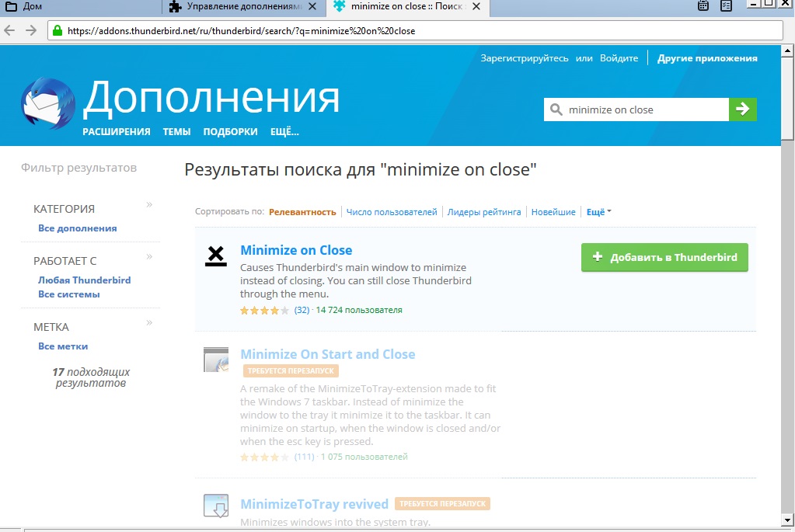Click the green search submit arrow
Image resolution: width=795 pixels, height=532 pixels.
click(743, 110)
